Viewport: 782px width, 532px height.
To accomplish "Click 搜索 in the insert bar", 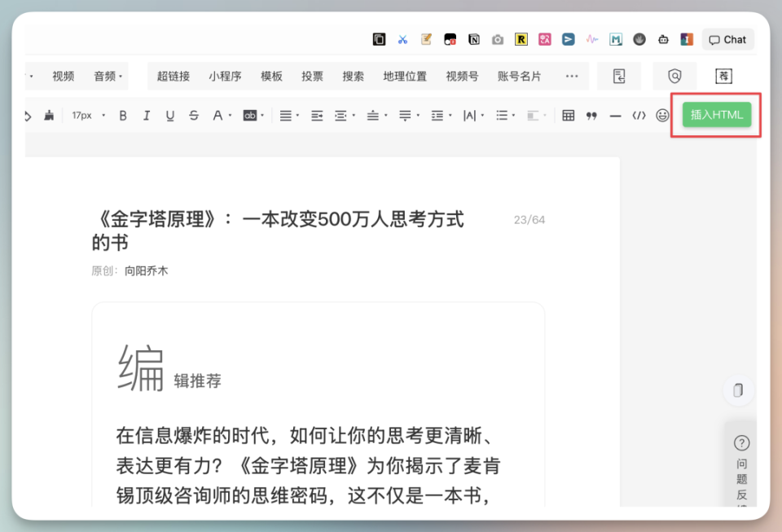I will [x=353, y=77].
